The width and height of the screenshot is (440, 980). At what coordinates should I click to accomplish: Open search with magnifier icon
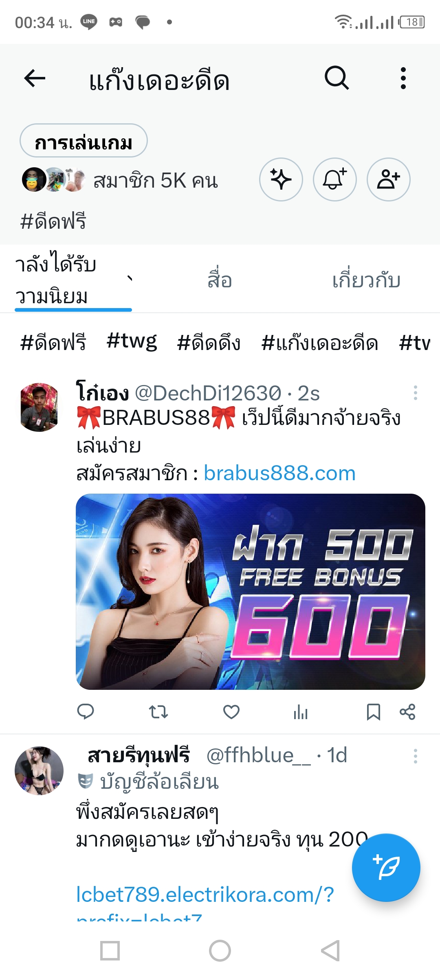337,78
